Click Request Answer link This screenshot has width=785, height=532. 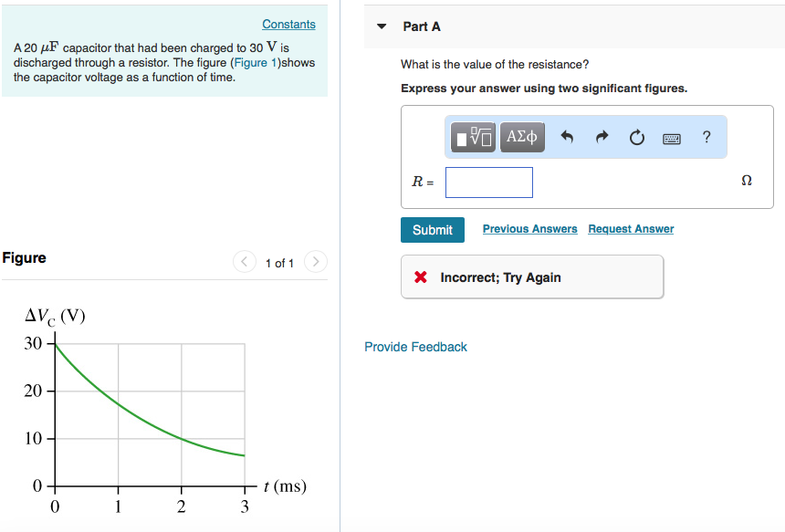[x=631, y=229]
